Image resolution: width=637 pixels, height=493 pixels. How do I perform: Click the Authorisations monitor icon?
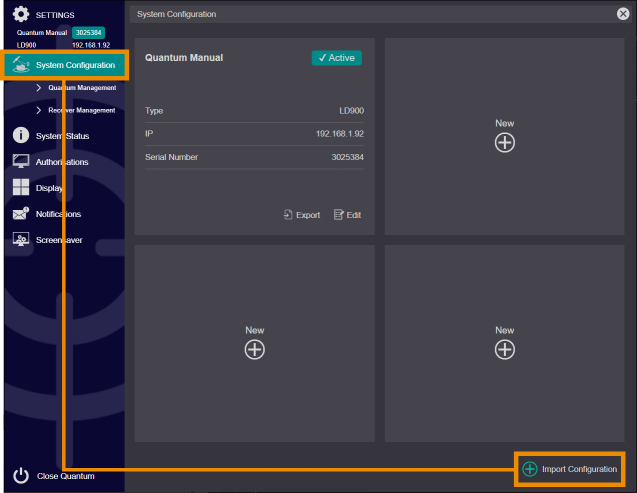pos(21,161)
